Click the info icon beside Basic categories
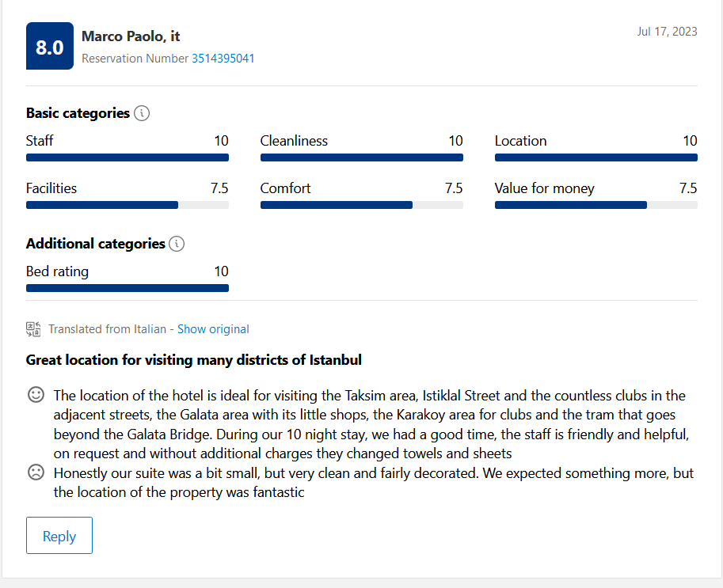This screenshot has height=588, width=723. [x=142, y=113]
